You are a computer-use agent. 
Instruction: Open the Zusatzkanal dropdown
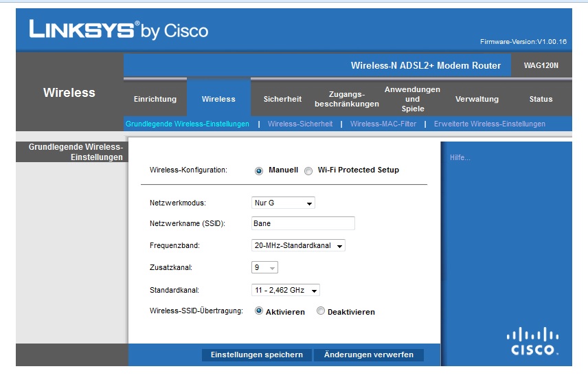[x=264, y=267]
